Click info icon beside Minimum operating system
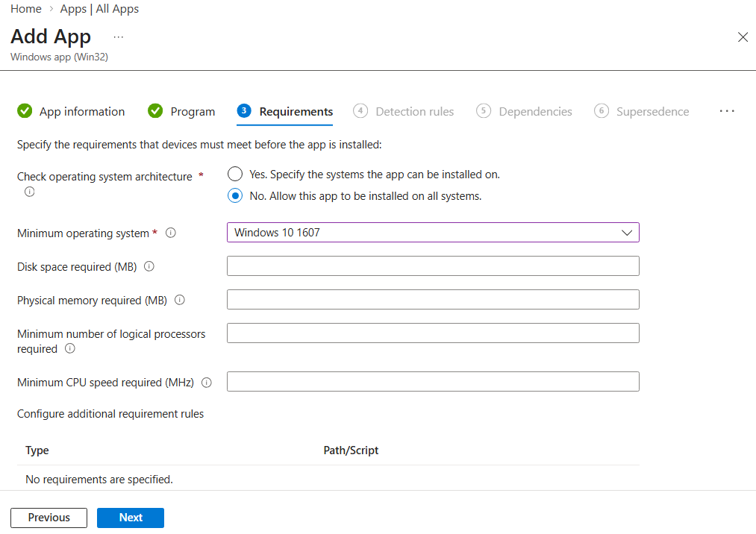Screen dimensions: 756x534 (x=171, y=233)
